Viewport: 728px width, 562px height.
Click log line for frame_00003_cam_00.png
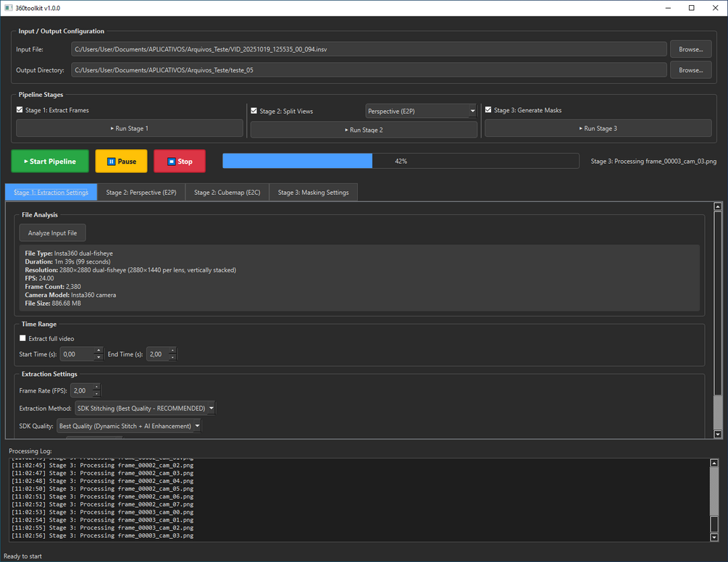pyautogui.click(x=102, y=512)
